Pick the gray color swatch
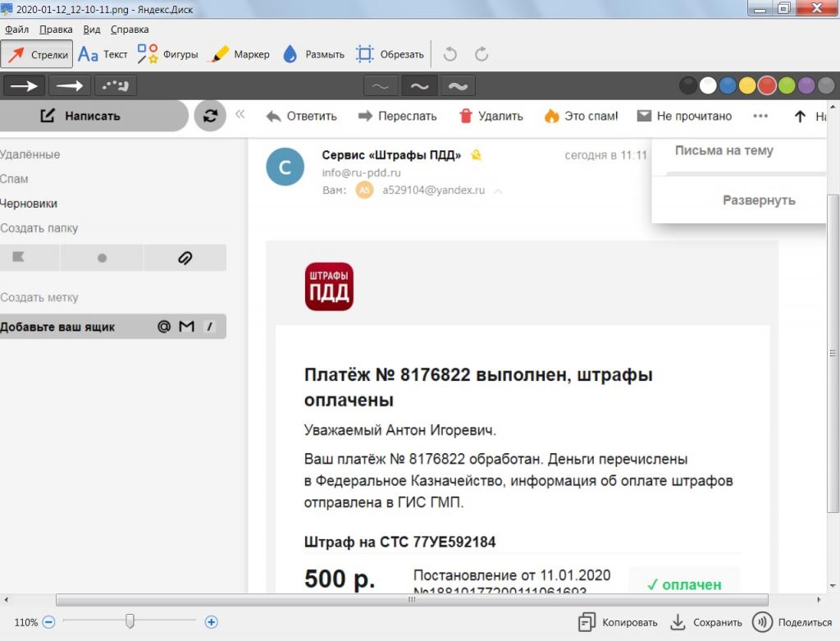 point(826,85)
